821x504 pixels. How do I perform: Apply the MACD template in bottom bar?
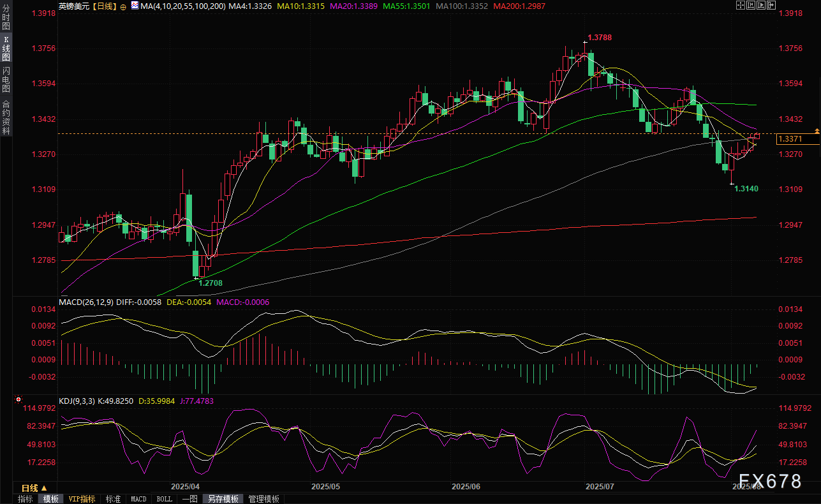pyautogui.click(x=138, y=499)
